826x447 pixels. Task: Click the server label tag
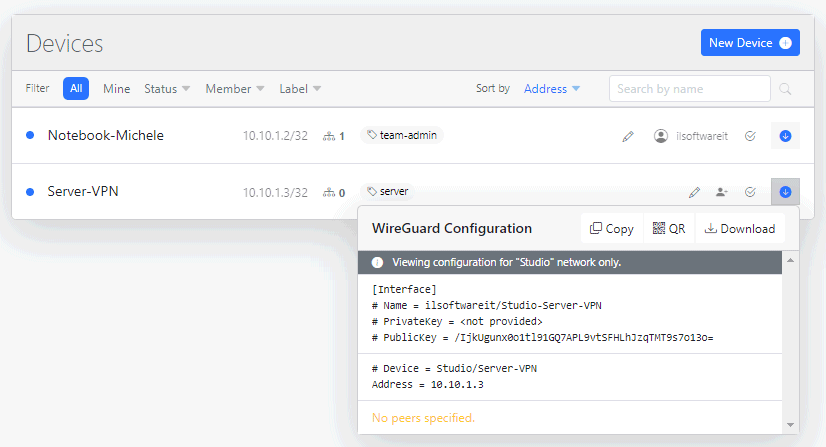388,191
